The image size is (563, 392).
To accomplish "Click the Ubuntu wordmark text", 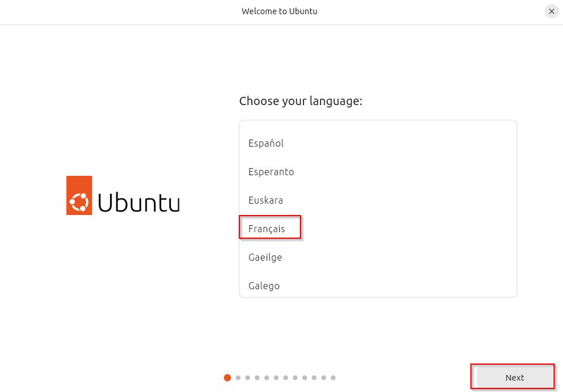I will pyautogui.click(x=138, y=203).
